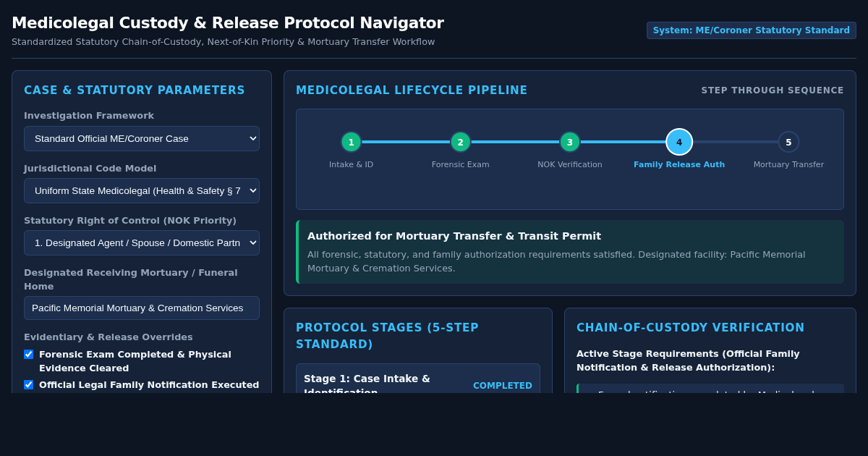The image size is (868, 456).
Task: Select pipeline step 2 Forensic Exam
Action: (460, 142)
